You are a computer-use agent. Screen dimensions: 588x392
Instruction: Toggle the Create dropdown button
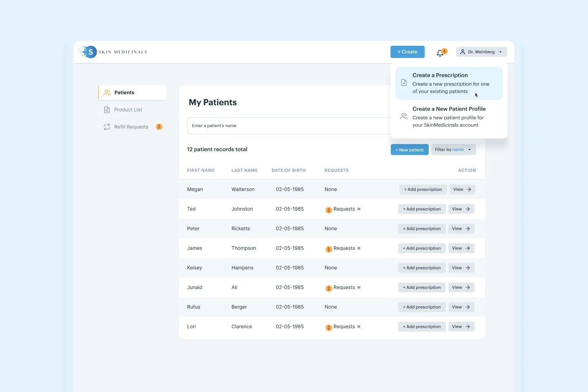pos(408,52)
